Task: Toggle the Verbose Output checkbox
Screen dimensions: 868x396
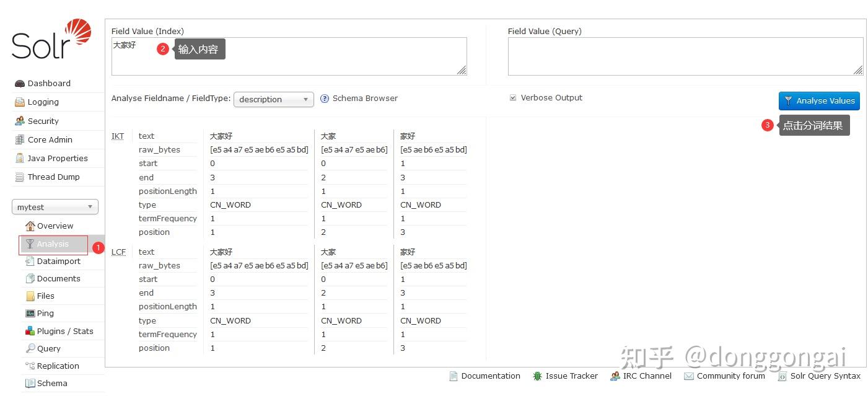Action: click(x=513, y=97)
